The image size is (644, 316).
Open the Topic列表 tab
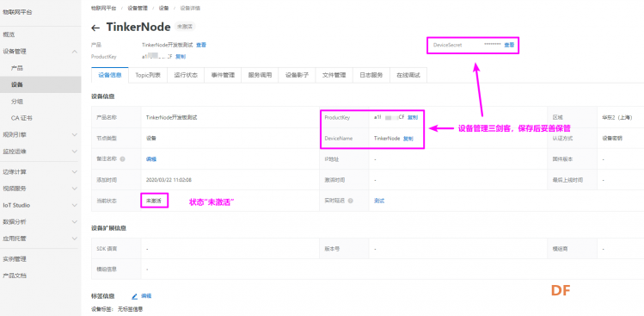[x=148, y=75]
